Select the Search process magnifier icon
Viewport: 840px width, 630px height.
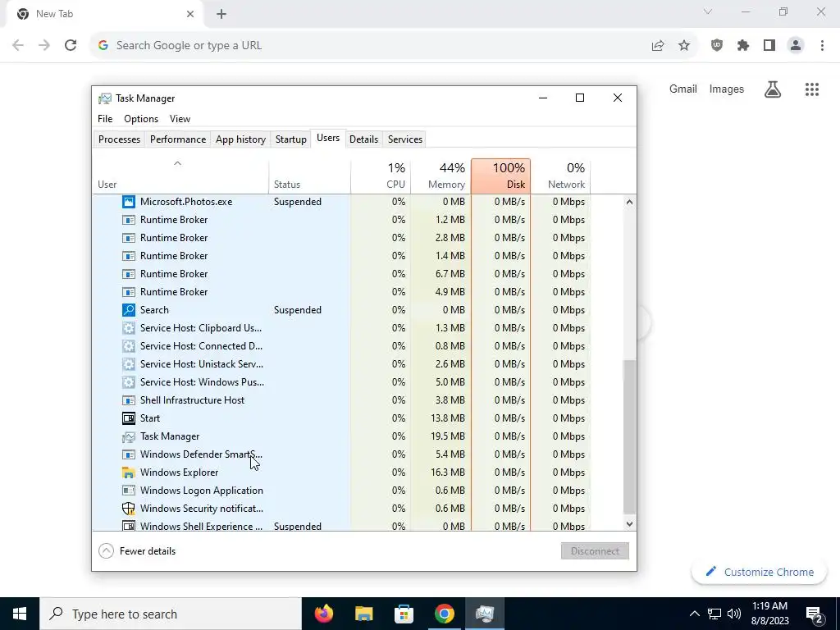click(x=129, y=310)
